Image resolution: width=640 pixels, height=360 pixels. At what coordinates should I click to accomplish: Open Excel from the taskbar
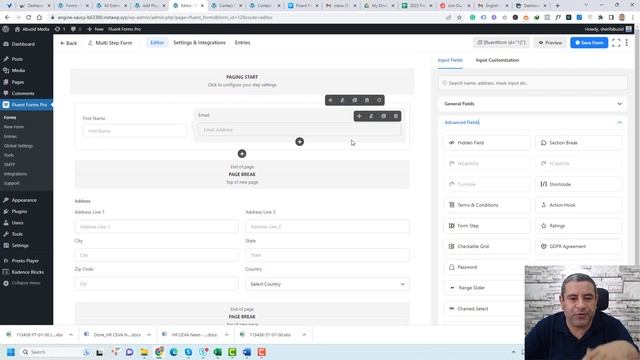click(218, 352)
